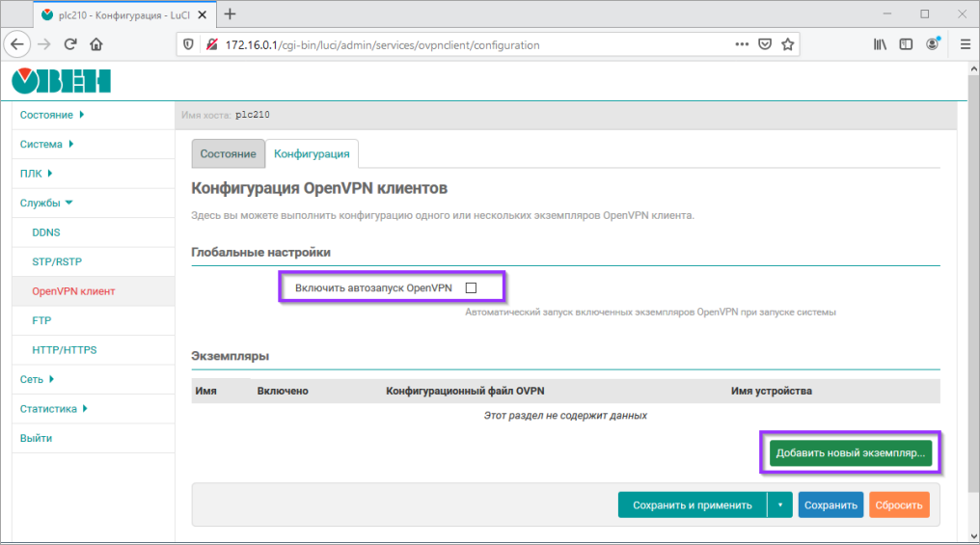This screenshot has height=545, width=980.
Task: Click the three-dots page actions icon
Action: [x=742, y=44]
